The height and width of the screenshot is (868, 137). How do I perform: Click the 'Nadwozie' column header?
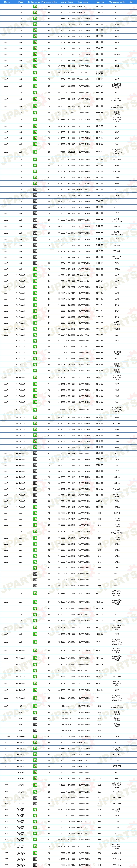(100, 2)
